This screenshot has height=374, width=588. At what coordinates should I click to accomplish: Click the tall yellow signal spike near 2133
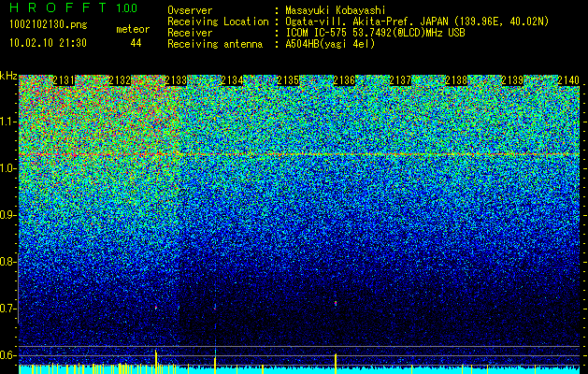pos(156,362)
